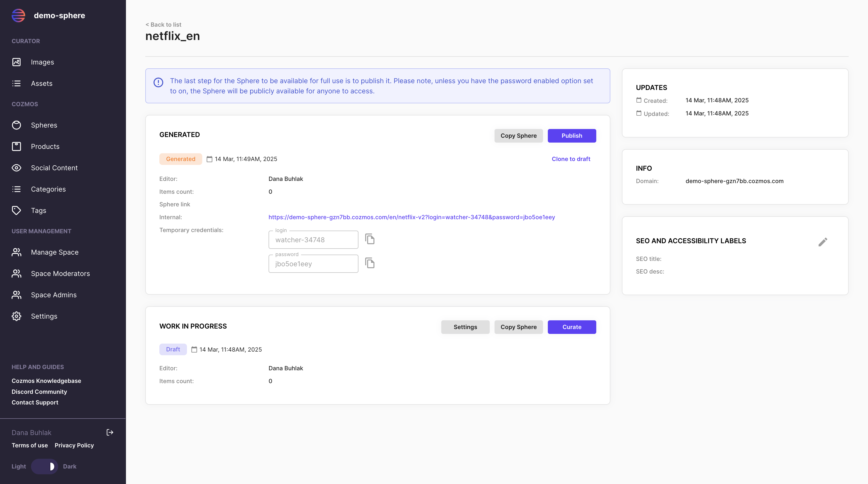Open Work In Progress Settings button
The image size is (868, 484).
[465, 327]
